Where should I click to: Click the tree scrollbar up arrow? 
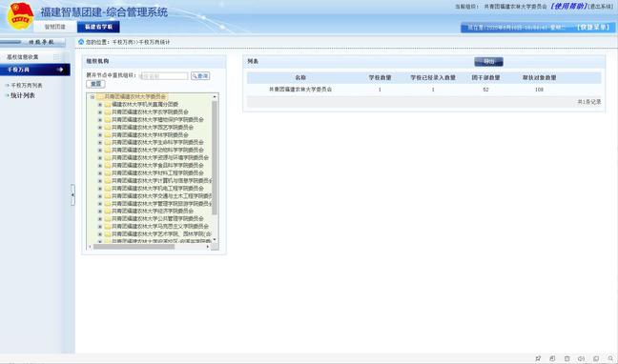pos(215,96)
